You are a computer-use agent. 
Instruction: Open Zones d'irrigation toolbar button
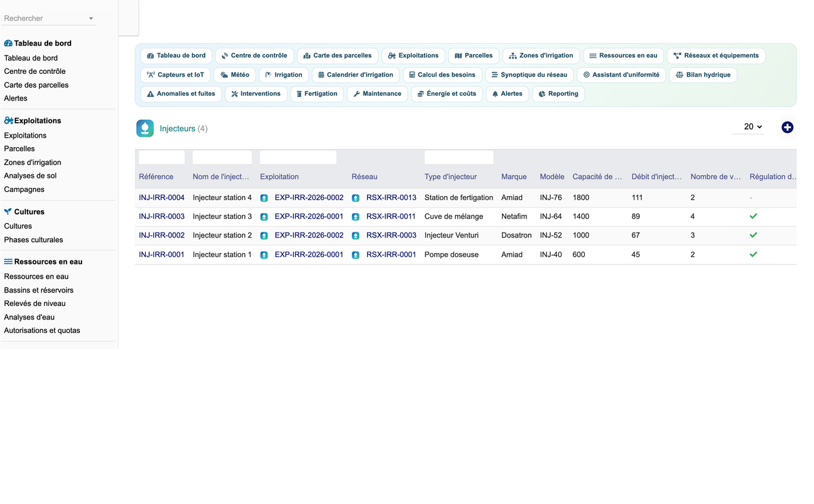coord(541,56)
